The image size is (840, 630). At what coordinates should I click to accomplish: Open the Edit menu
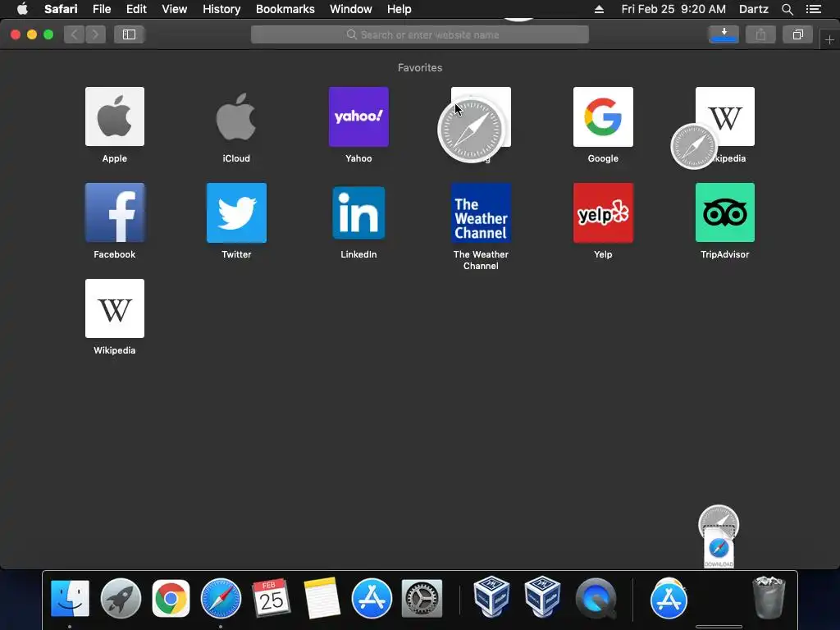(x=136, y=9)
